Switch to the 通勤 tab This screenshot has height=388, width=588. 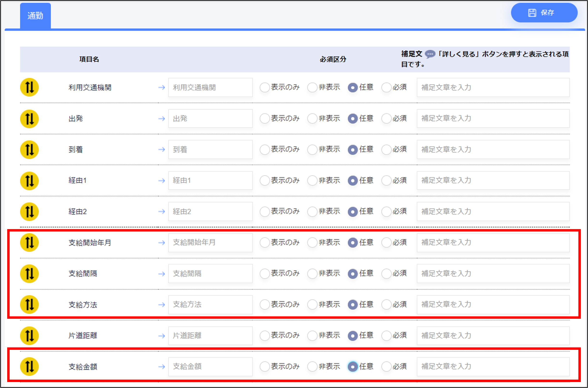[x=35, y=16]
